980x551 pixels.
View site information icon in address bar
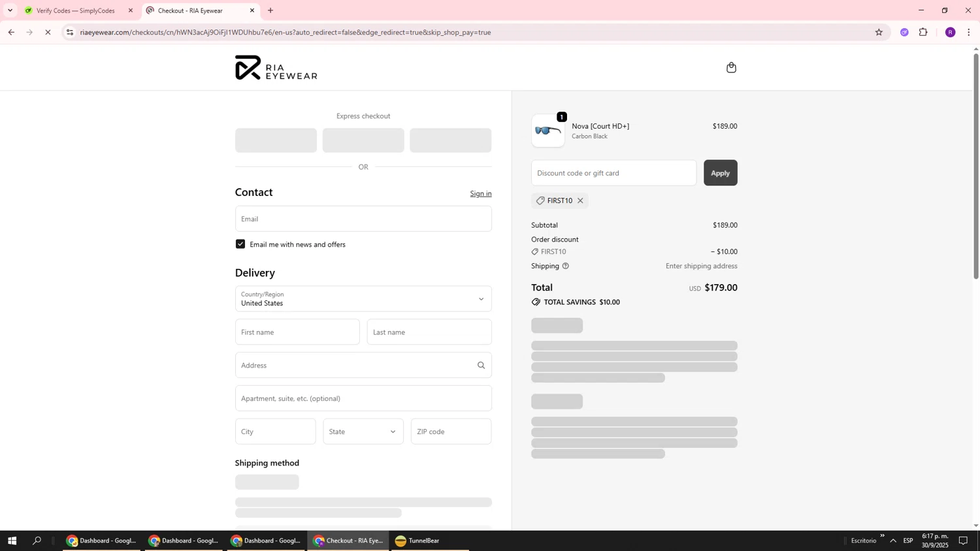point(70,32)
